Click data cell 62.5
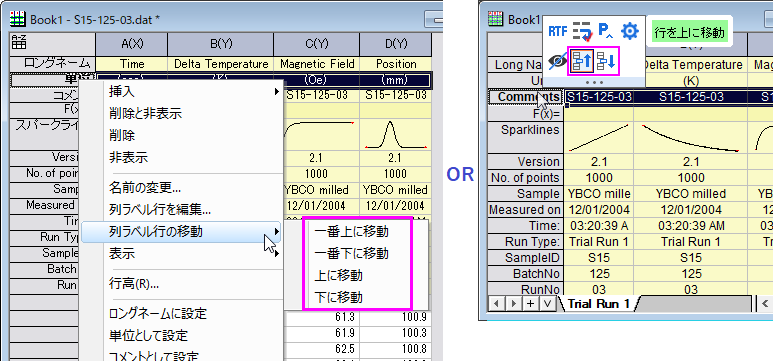Image resolution: width=773 pixels, height=361 pixels. 321,350
